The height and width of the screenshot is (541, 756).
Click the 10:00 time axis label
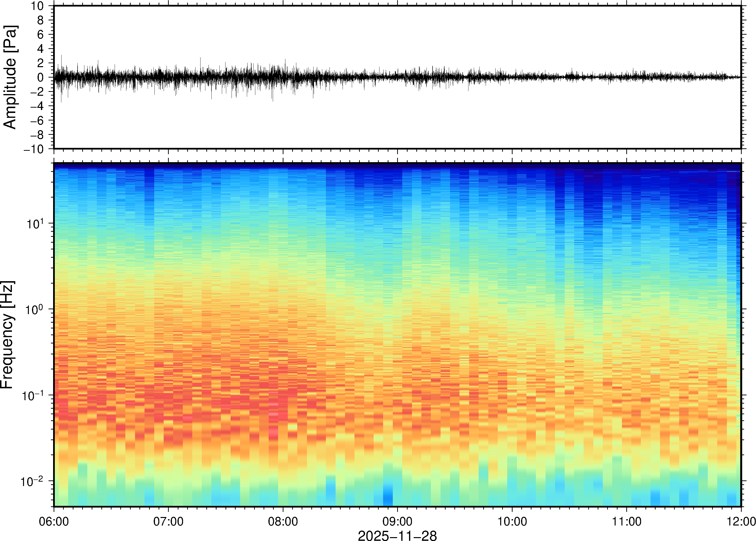[512, 521]
